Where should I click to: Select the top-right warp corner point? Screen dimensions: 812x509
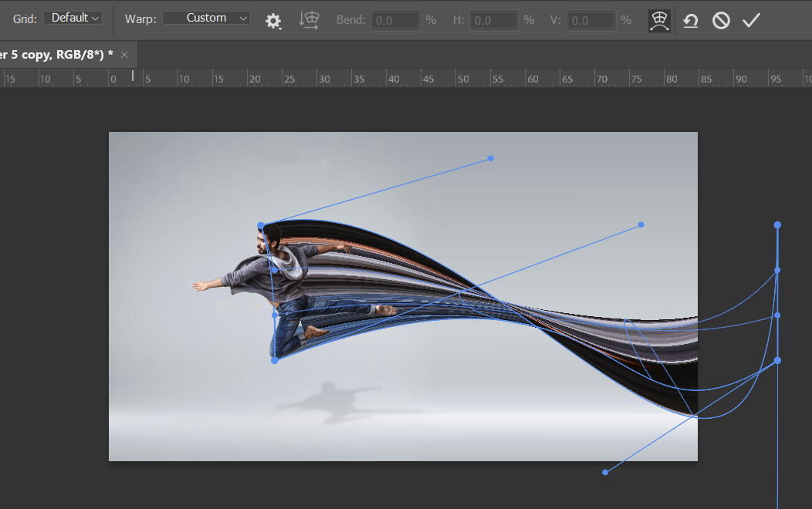777,225
